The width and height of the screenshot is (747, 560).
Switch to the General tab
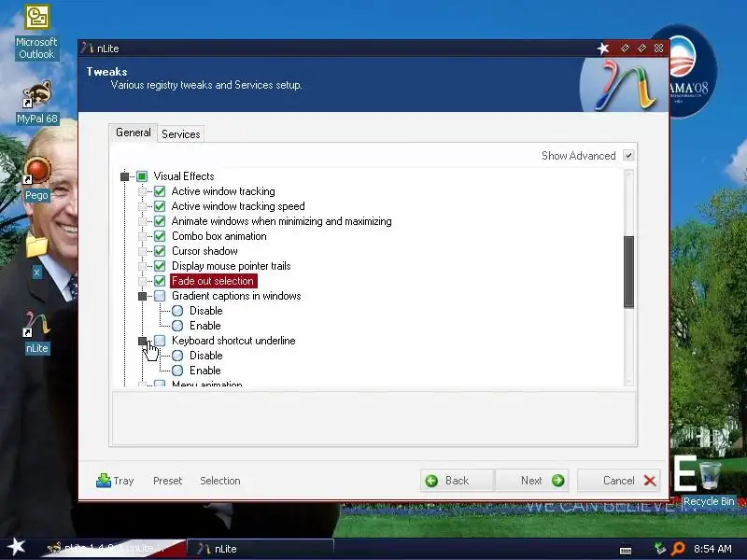[133, 133]
